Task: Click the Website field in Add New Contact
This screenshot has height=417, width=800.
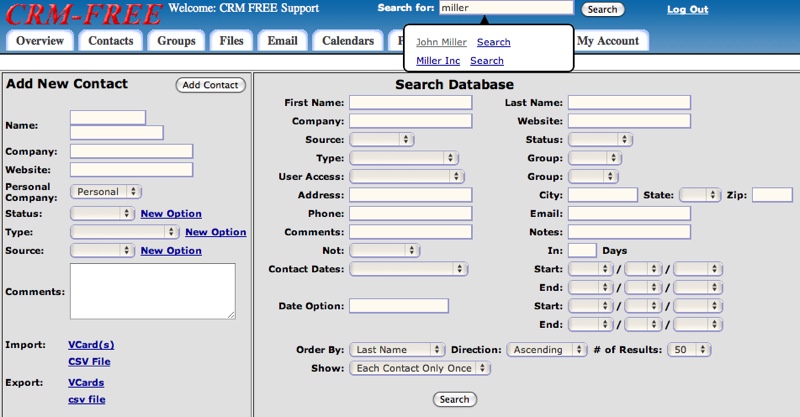Action: point(132,170)
